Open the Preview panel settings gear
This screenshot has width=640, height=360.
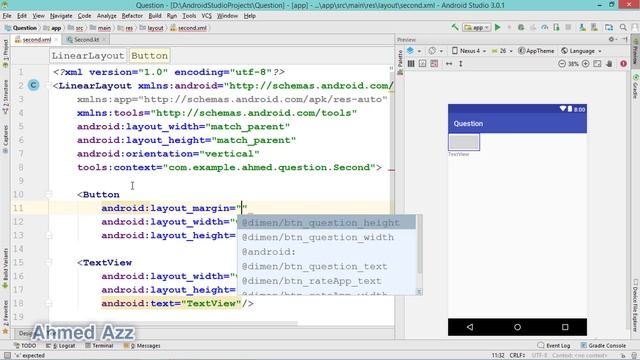(x=612, y=39)
